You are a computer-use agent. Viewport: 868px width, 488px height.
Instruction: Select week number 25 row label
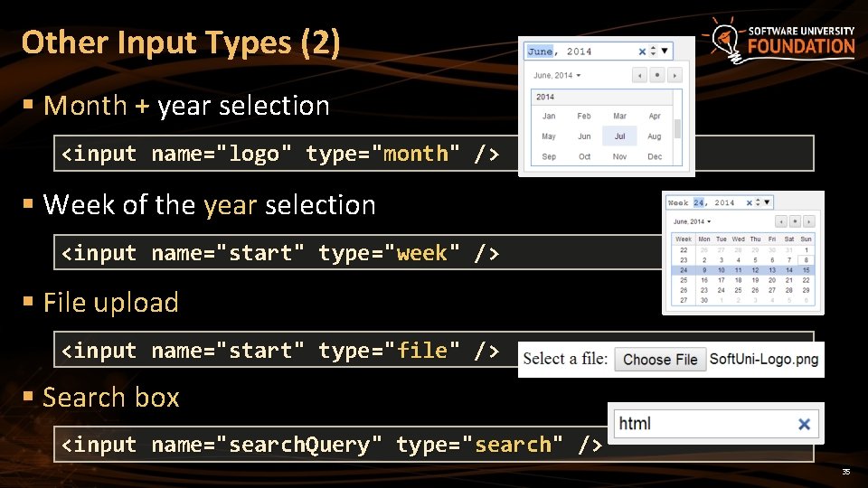[x=684, y=280]
